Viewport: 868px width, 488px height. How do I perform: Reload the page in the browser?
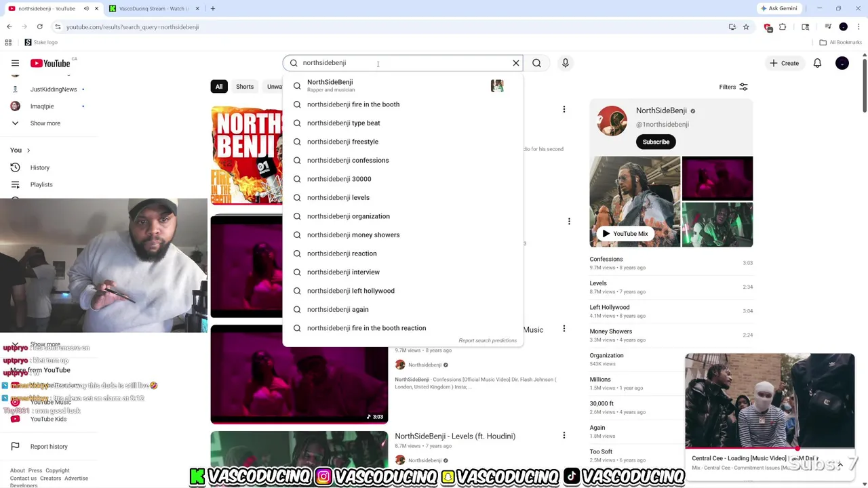[x=40, y=26]
